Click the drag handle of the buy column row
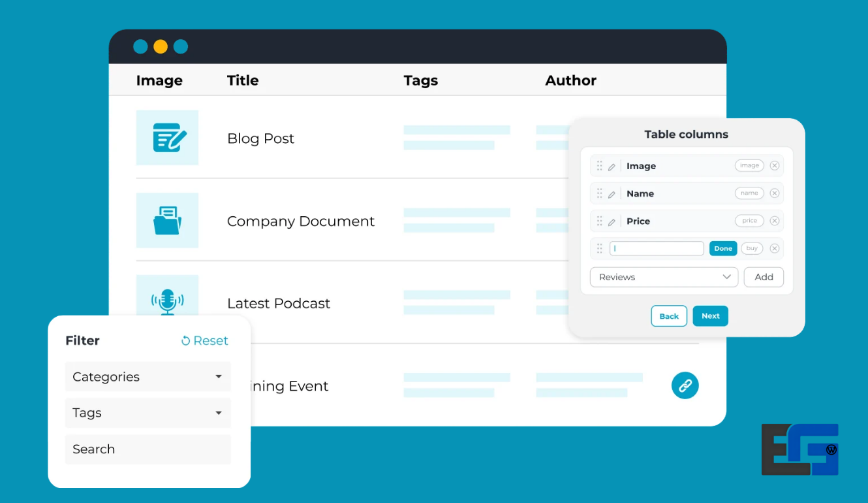868x503 pixels. pos(599,248)
